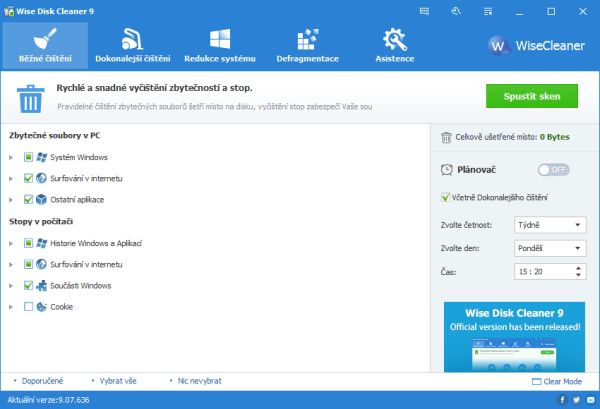Expand the Systém Windows tree node
The image size is (600, 409).
tap(11, 157)
